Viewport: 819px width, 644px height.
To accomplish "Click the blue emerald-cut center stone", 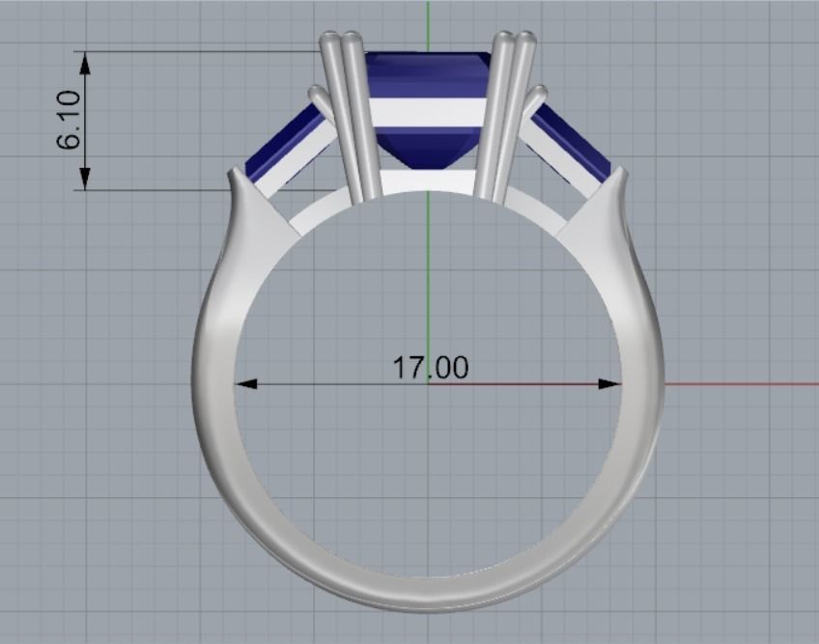I will (x=428, y=110).
